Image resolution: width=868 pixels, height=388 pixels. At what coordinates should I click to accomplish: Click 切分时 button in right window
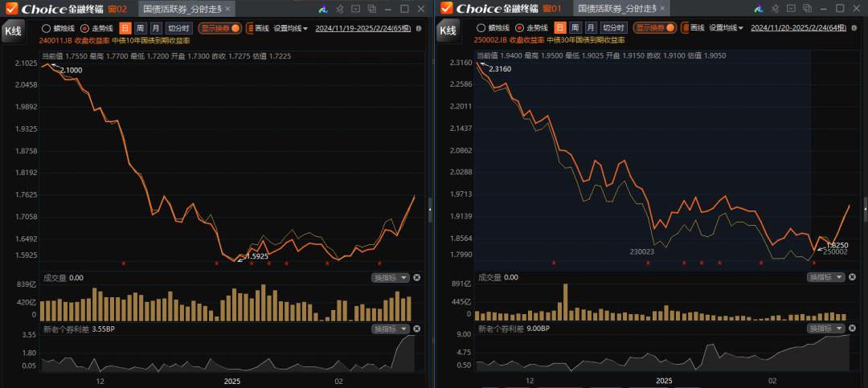point(613,27)
